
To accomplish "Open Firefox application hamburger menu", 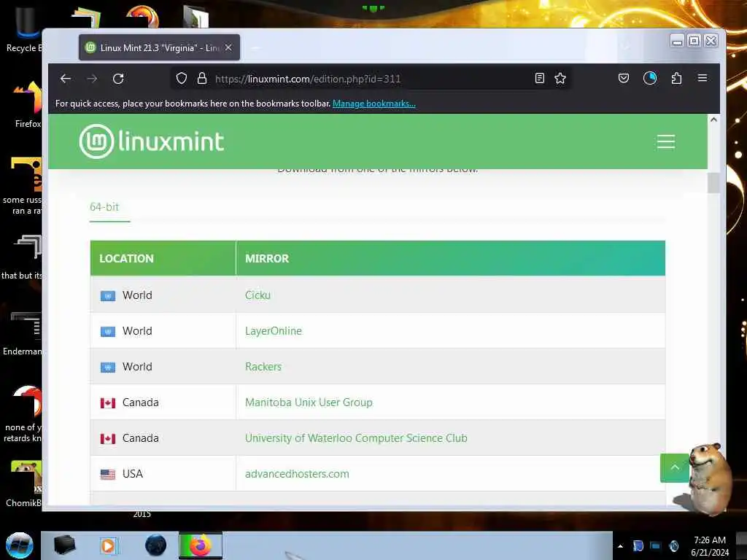I will coord(703,78).
